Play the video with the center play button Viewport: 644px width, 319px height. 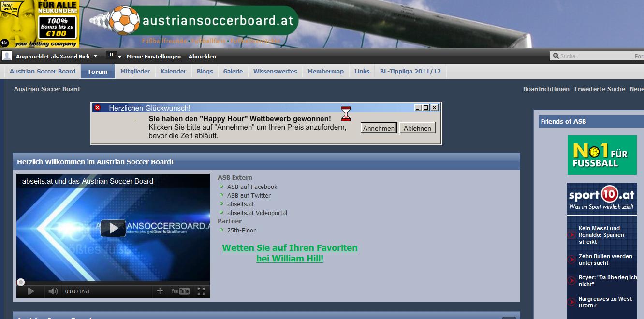(113, 228)
